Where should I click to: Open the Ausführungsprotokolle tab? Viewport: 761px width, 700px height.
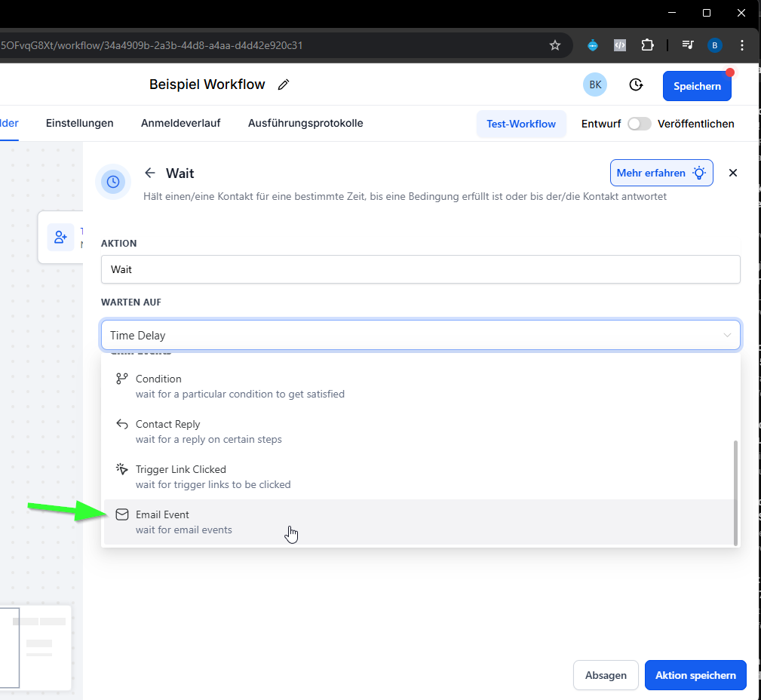pos(305,123)
